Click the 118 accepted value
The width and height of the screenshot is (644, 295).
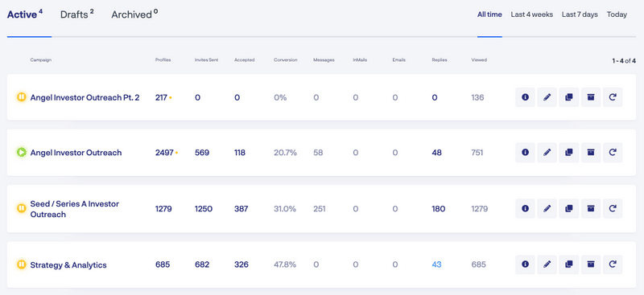pyautogui.click(x=240, y=153)
